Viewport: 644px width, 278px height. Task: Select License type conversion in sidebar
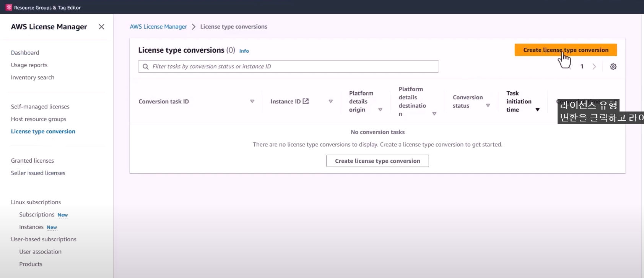coord(43,131)
